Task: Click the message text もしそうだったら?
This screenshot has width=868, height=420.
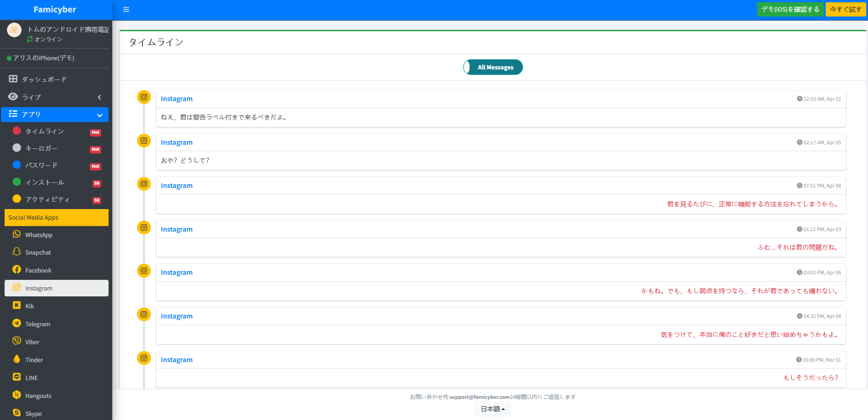Action: (811, 378)
